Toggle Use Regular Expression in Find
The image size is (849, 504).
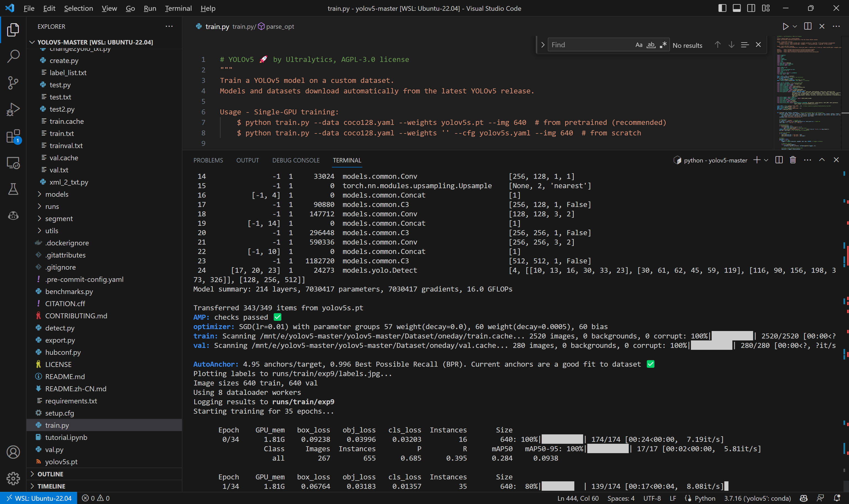click(x=663, y=45)
